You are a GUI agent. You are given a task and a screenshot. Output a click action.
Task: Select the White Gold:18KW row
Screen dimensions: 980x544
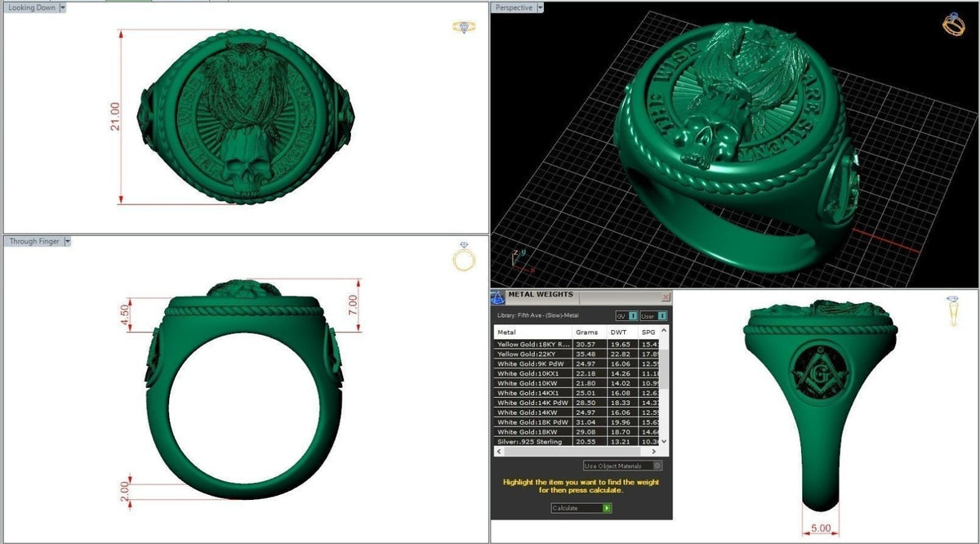tap(577, 432)
